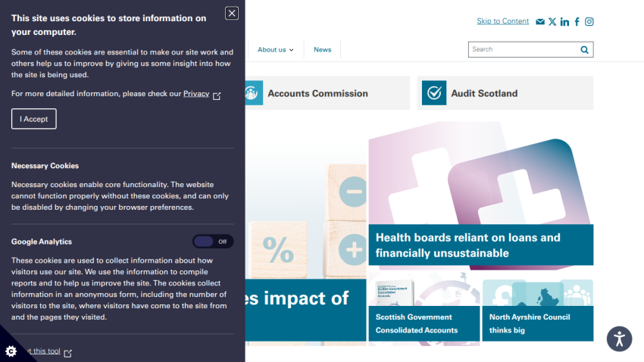Open the email envelope icon

[x=540, y=22]
